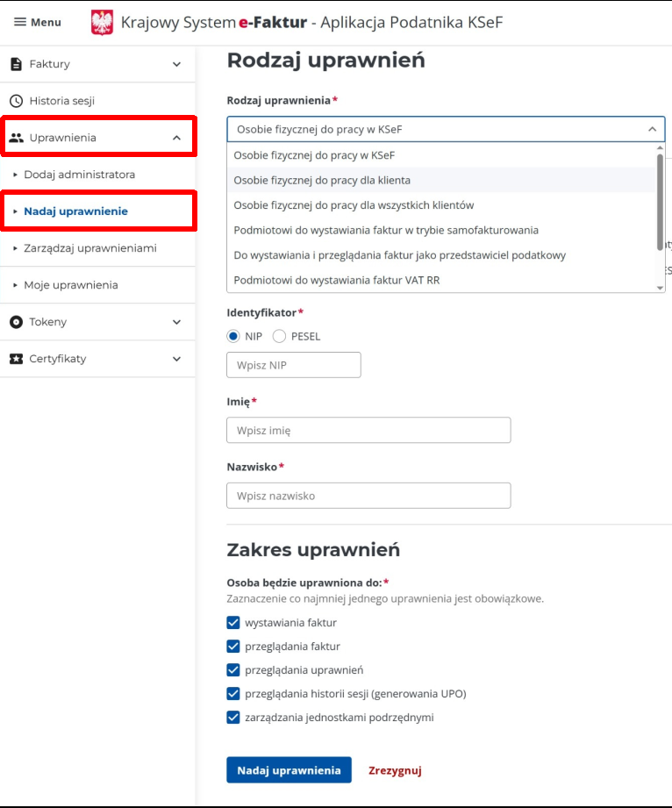
Task: Expand the Faktury section chevron
Action: [x=176, y=64]
